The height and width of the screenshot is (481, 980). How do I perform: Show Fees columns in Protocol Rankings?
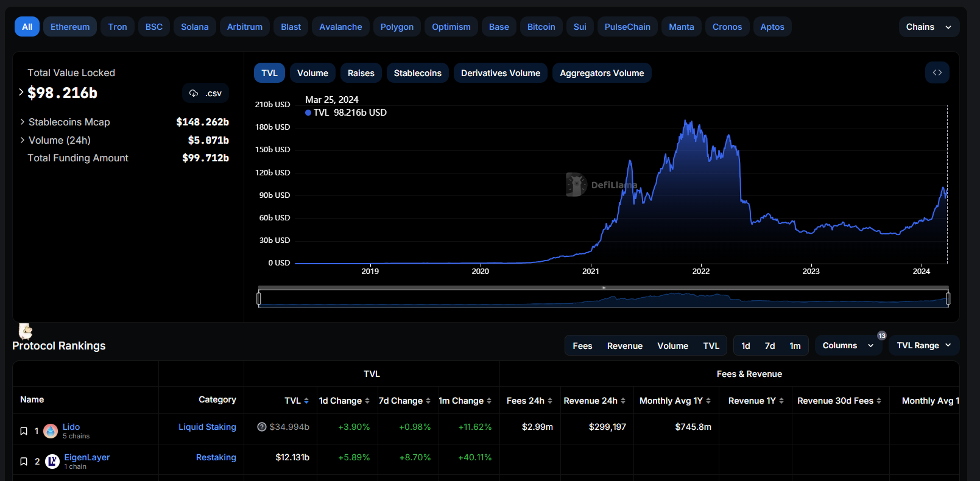pos(582,346)
